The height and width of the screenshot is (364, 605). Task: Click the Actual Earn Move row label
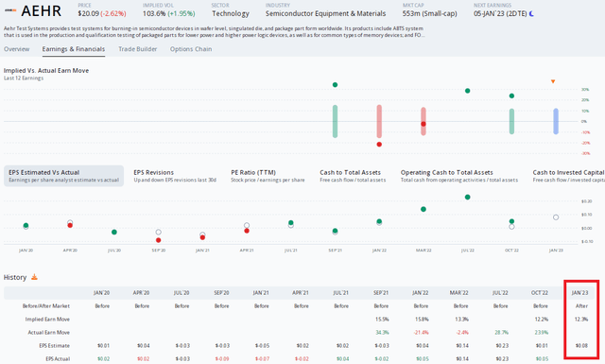point(49,333)
